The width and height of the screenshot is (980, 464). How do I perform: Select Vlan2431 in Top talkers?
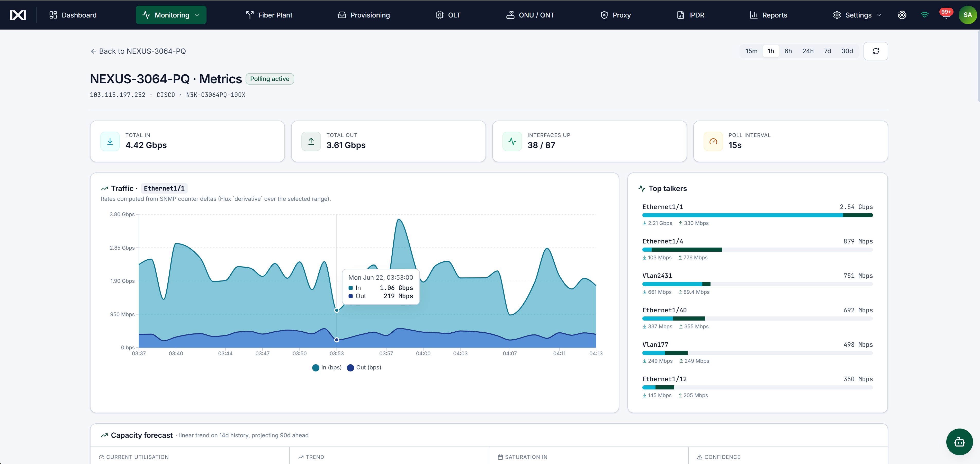657,276
